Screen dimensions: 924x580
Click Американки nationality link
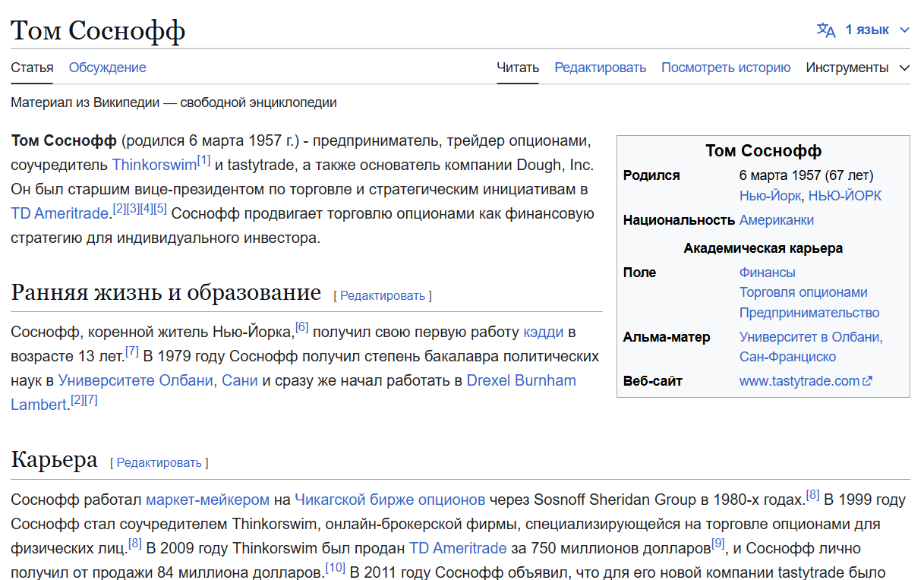(777, 220)
